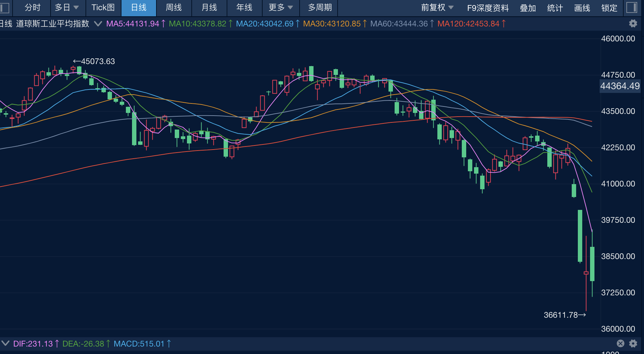Switch to the 分时 tab
The height and width of the screenshot is (354, 644).
coord(33,7)
